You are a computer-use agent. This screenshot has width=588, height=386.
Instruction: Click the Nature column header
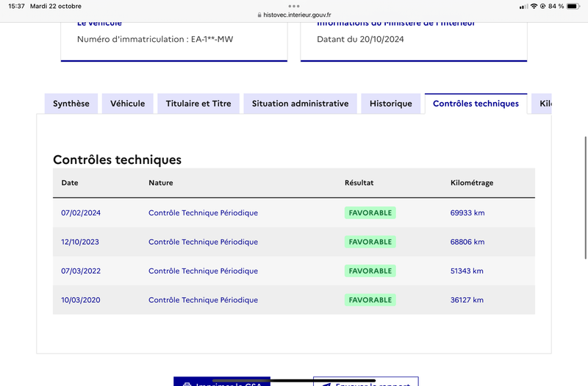[161, 182]
